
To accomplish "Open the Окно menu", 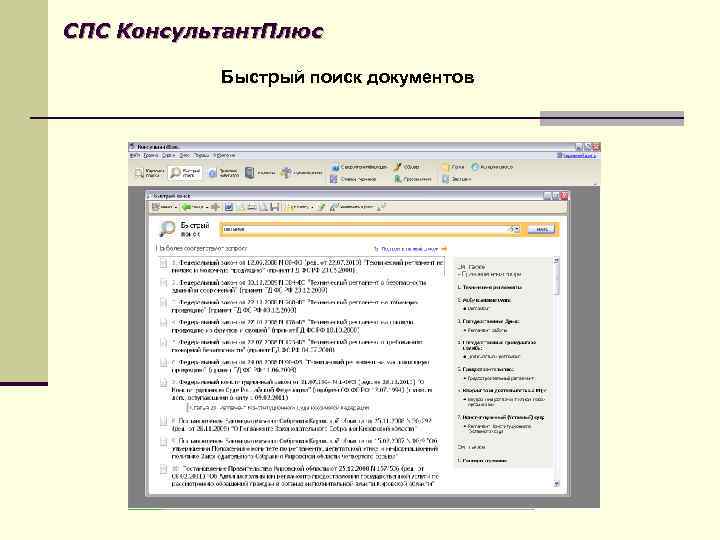I will [x=184, y=156].
